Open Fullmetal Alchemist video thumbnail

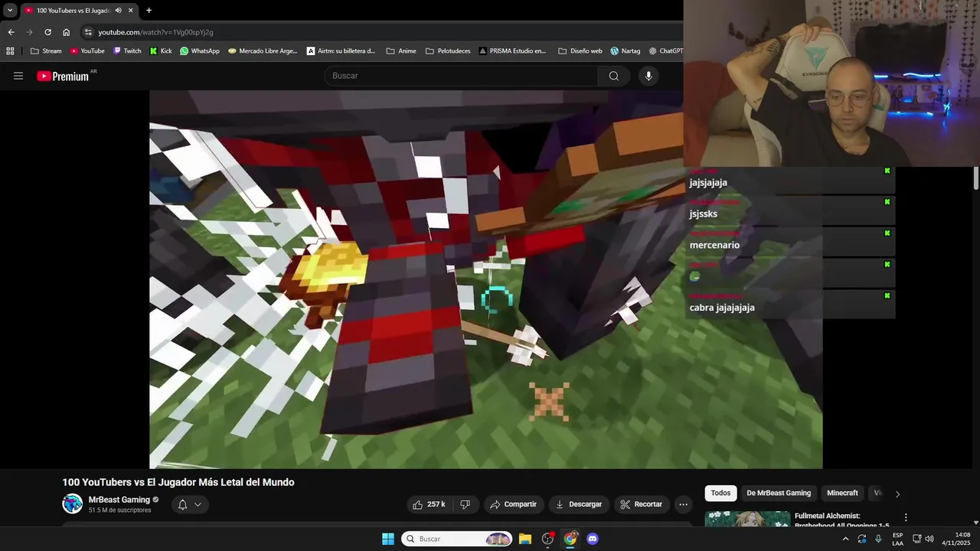pos(747,519)
